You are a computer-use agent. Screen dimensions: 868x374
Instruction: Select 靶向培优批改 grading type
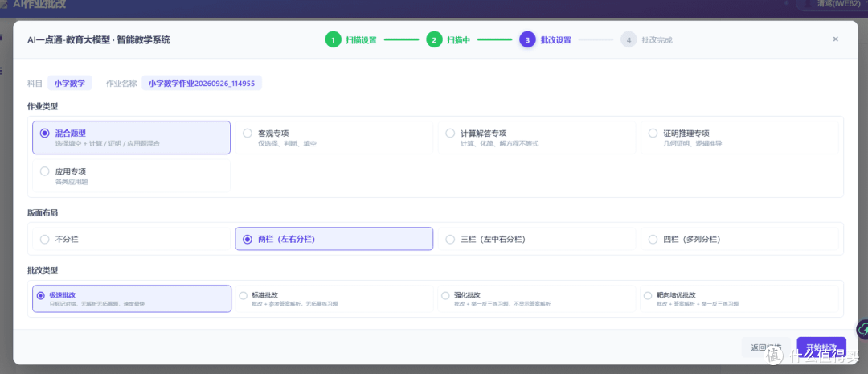pyautogui.click(x=739, y=298)
